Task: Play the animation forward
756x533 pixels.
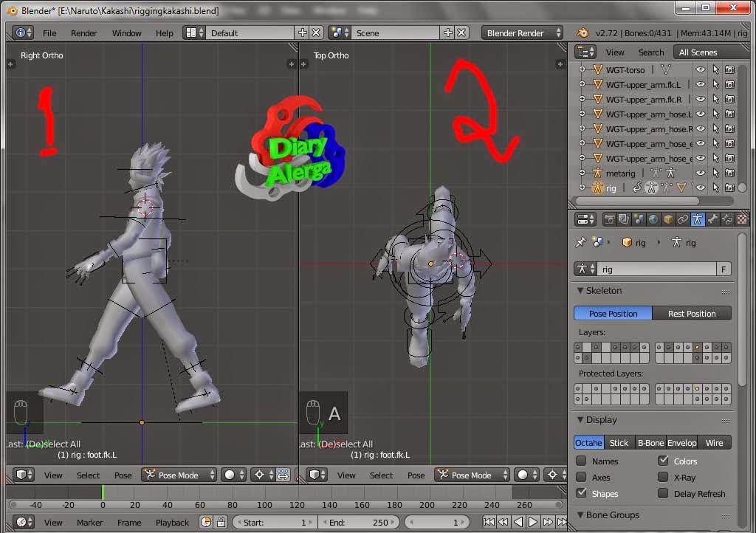Action: click(533, 522)
